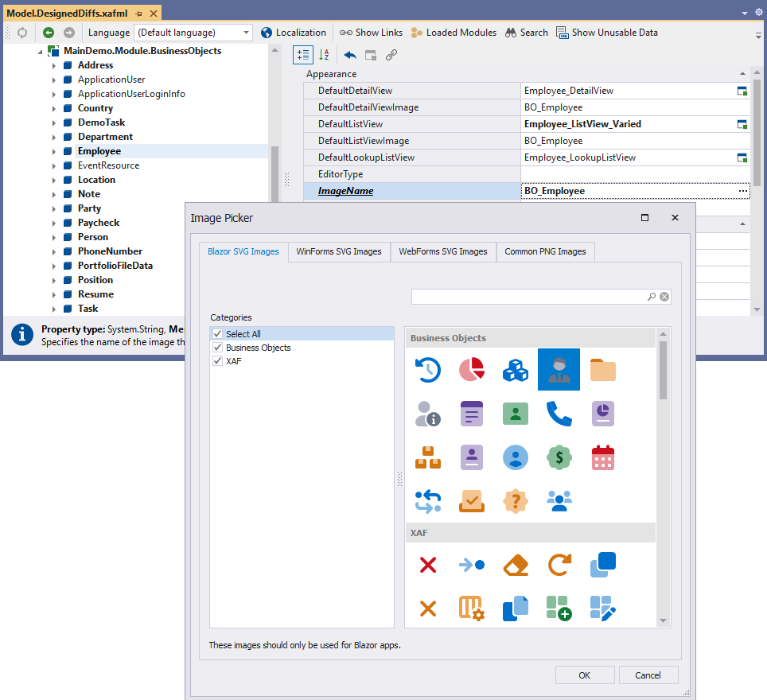Uncheck the Select All category checkbox
The width and height of the screenshot is (767, 700).
(x=217, y=333)
